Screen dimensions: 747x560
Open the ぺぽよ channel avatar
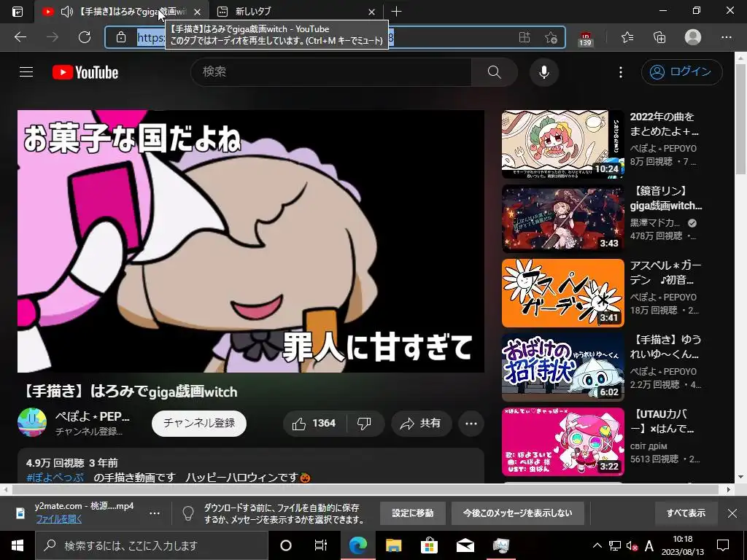point(32,422)
